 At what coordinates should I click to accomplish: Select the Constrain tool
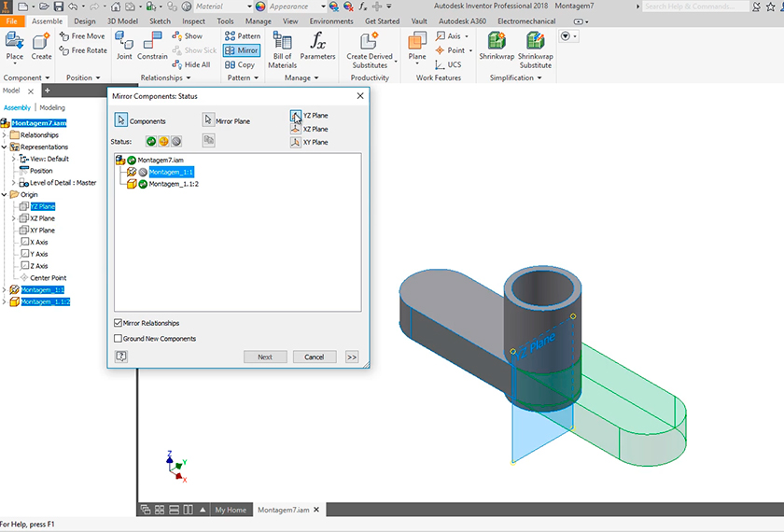[x=152, y=42]
